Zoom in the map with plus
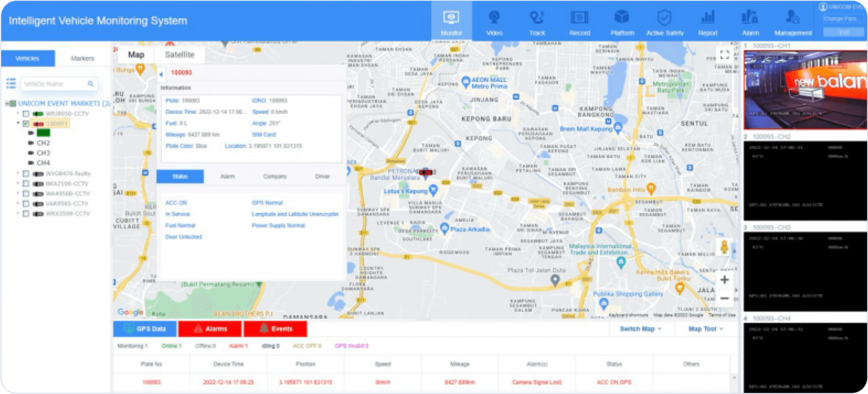 click(724, 280)
